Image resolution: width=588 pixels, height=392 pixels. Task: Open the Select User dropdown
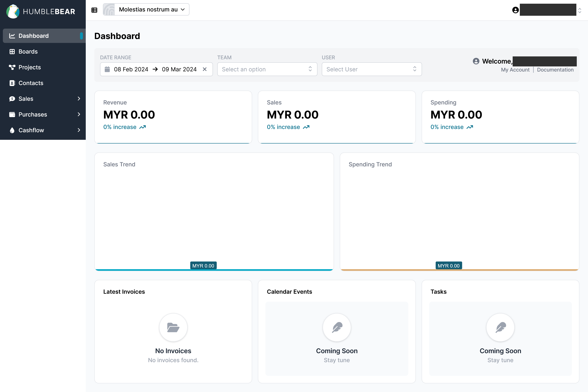coord(372,69)
